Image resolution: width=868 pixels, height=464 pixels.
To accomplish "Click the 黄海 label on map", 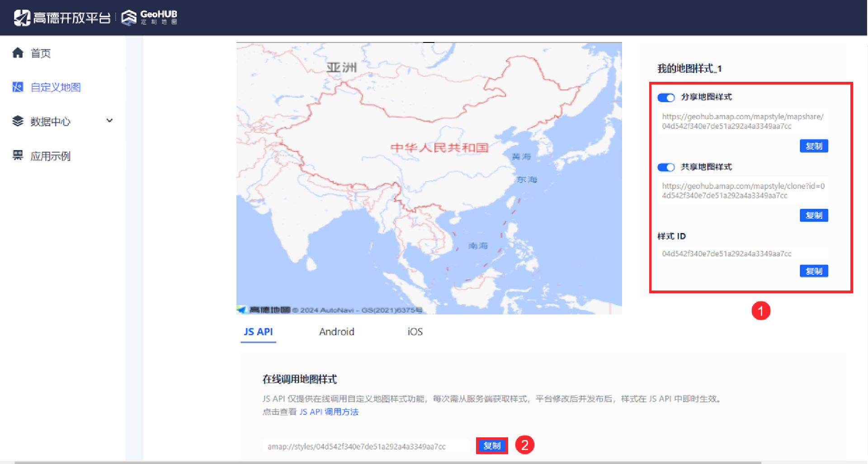I will pos(521,157).
